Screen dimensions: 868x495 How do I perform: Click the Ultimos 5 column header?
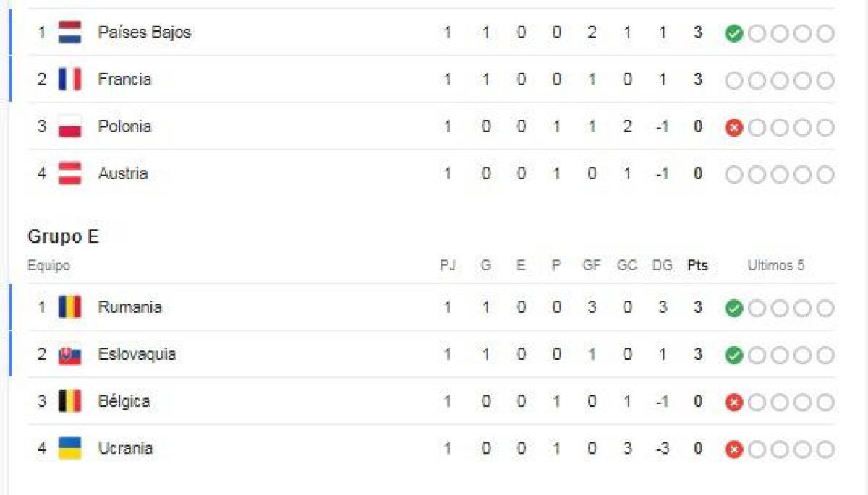coord(777,265)
